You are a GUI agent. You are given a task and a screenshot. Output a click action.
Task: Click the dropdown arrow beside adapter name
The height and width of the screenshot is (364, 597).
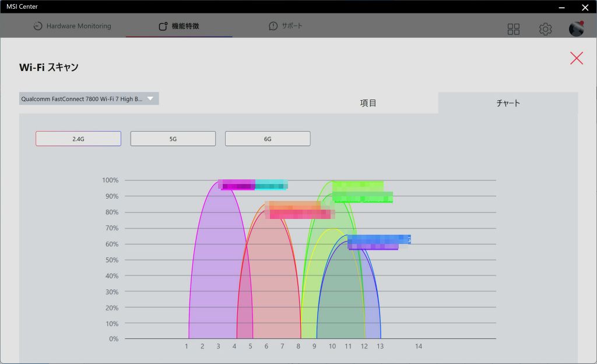(150, 98)
